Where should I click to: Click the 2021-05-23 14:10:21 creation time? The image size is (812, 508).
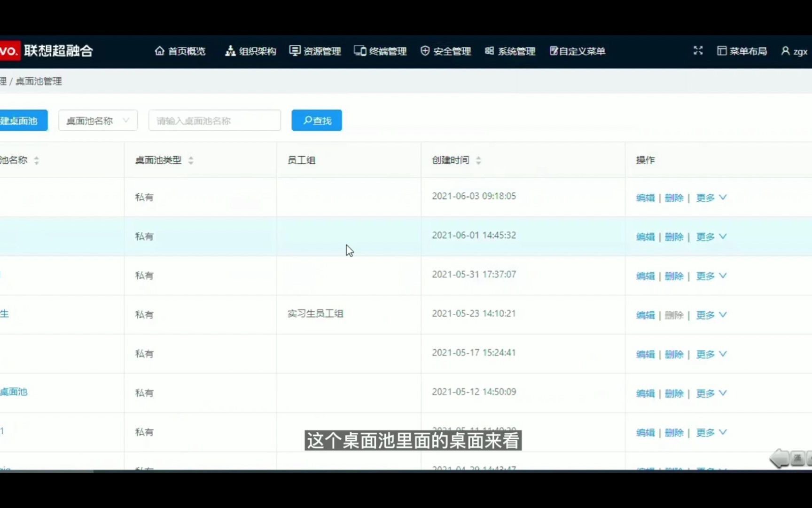(x=474, y=313)
